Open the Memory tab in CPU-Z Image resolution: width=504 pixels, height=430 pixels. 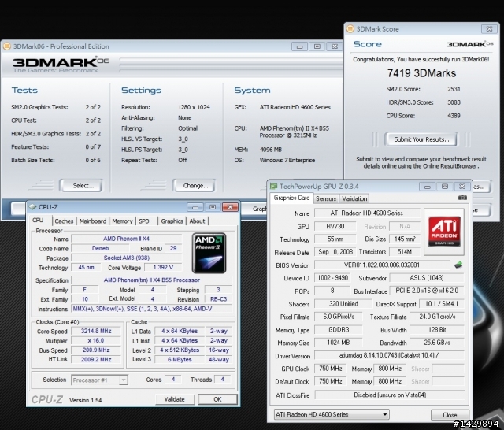coord(122,221)
